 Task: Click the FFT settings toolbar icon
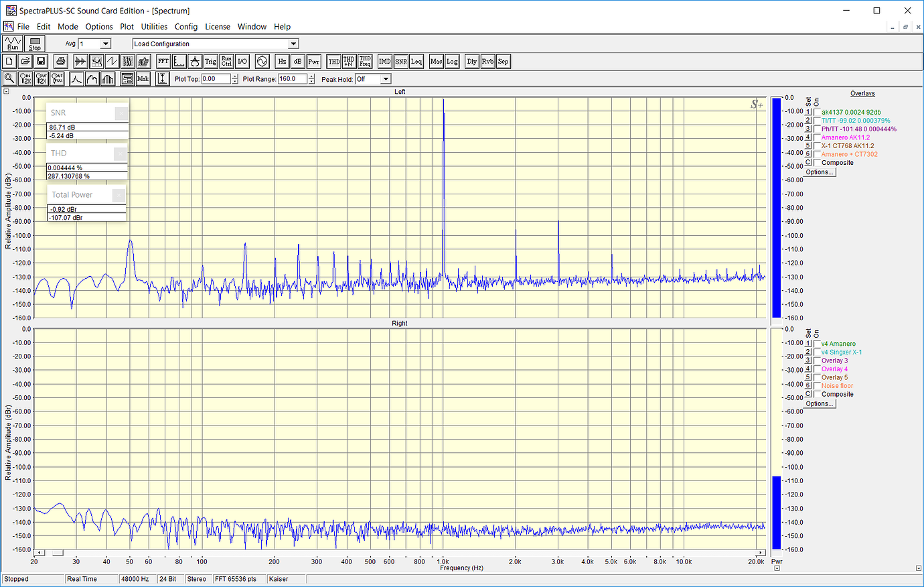point(163,62)
